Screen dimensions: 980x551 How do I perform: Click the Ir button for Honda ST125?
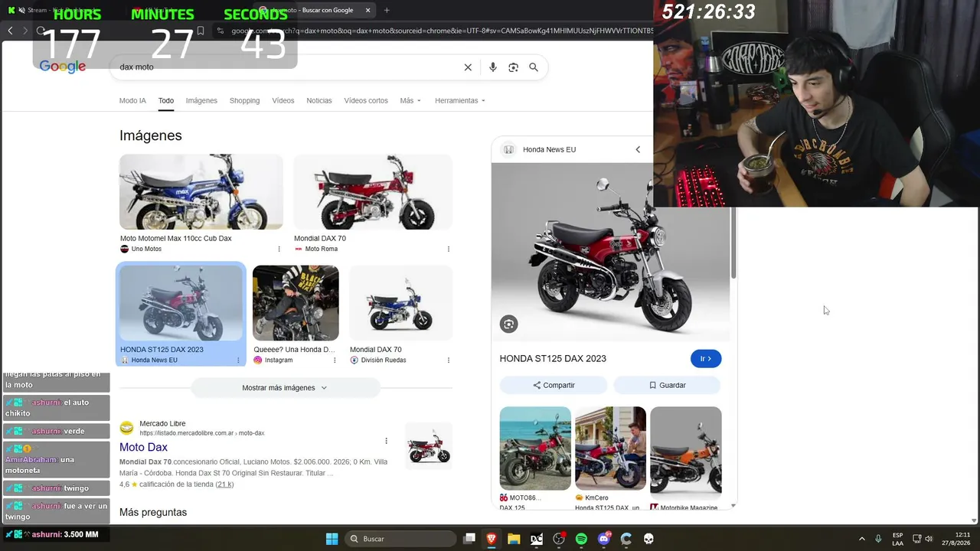(706, 359)
